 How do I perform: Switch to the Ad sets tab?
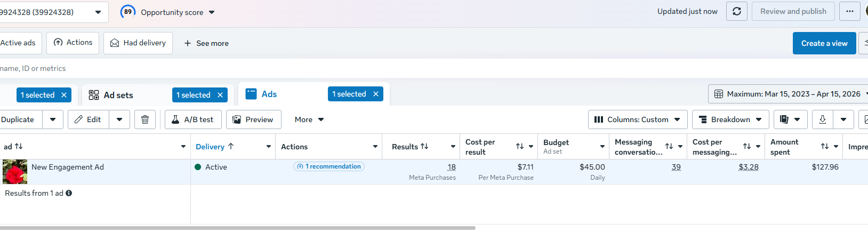118,95
